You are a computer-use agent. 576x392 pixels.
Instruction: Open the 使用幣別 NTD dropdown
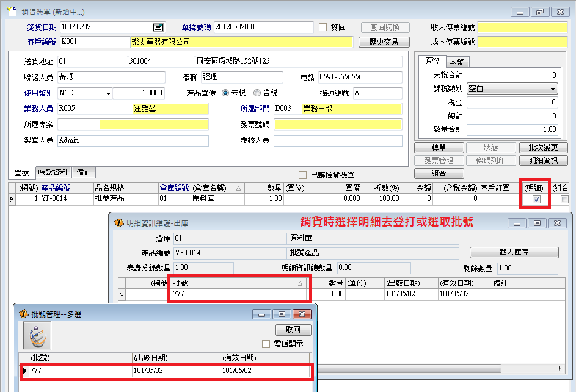[108, 93]
